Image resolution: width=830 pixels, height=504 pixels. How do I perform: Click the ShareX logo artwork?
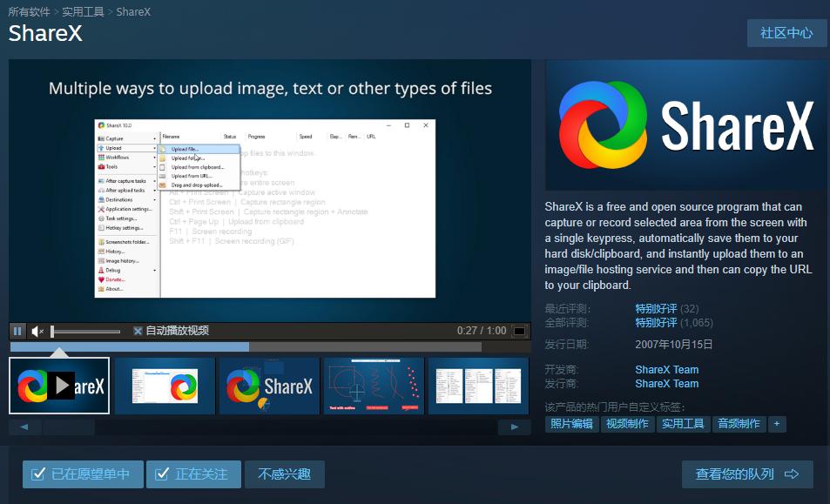(x=685, y=124)
